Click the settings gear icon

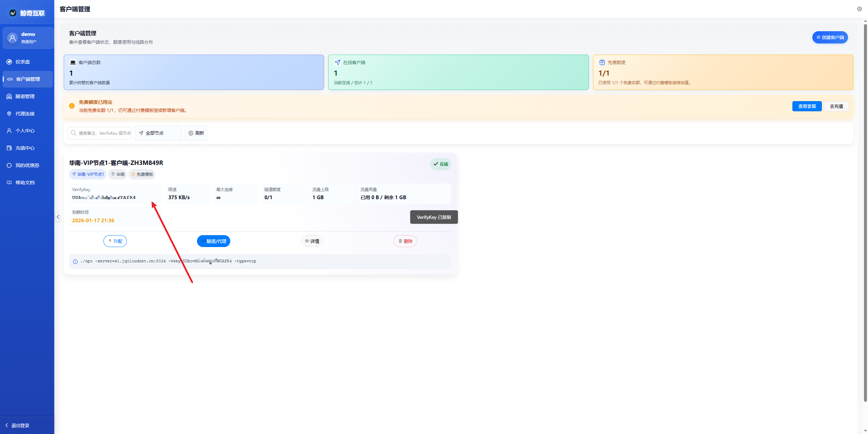859,9
